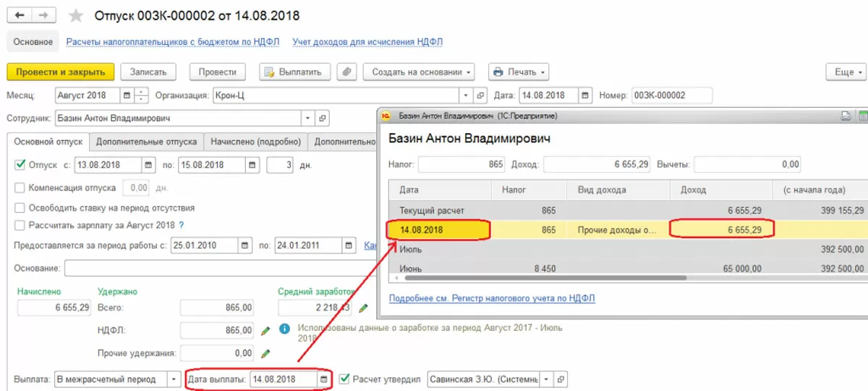The height and width of the screenshot is (391, 868).
Task: Edit НДФЛ amount with pencil icon
Action: 265,331
